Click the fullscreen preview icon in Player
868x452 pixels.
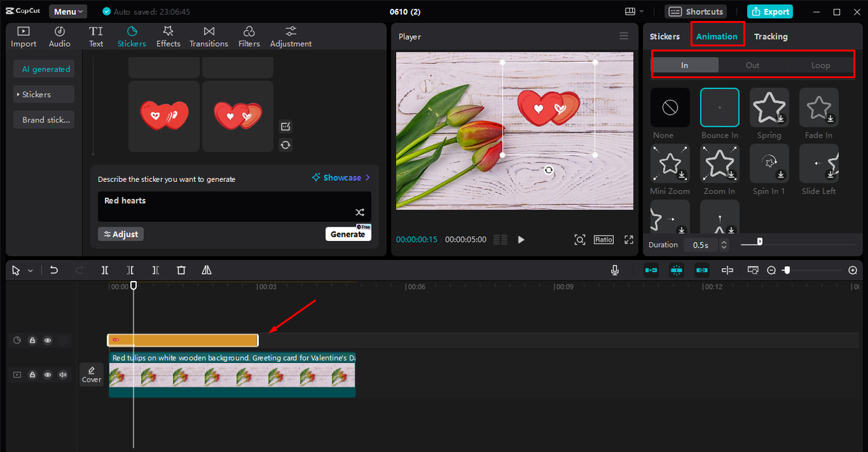pyautogui.click(x=629, y=240)
